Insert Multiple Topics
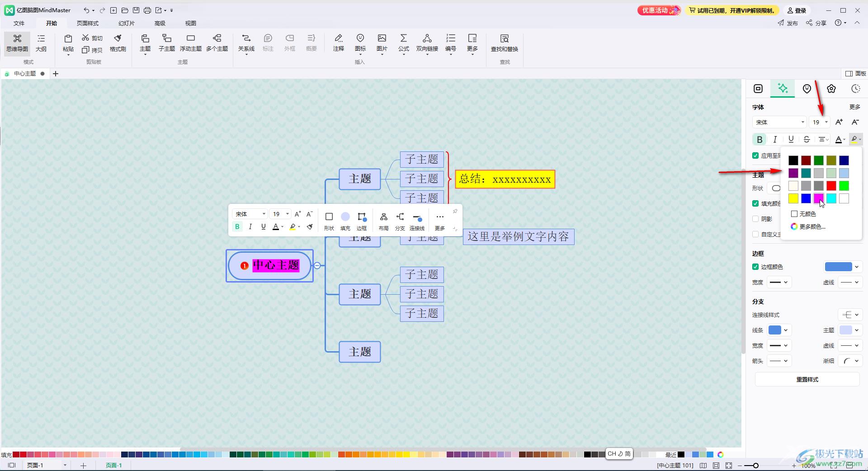Image resolution: width=868 pixels, height=471 pixels. click(217, 43)
